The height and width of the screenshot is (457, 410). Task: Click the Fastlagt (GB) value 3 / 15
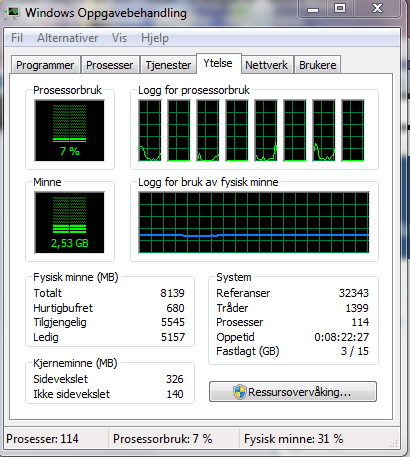tap(355, 351)
